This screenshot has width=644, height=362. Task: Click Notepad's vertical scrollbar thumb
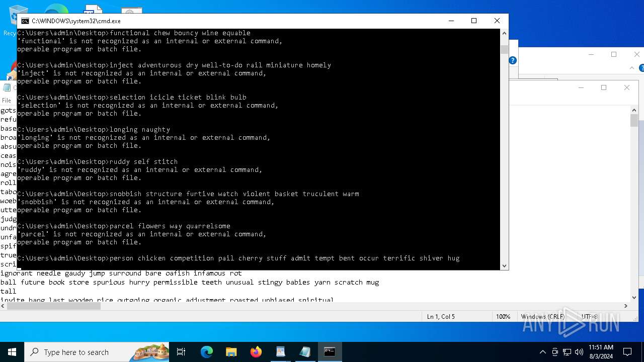[634, 120]
